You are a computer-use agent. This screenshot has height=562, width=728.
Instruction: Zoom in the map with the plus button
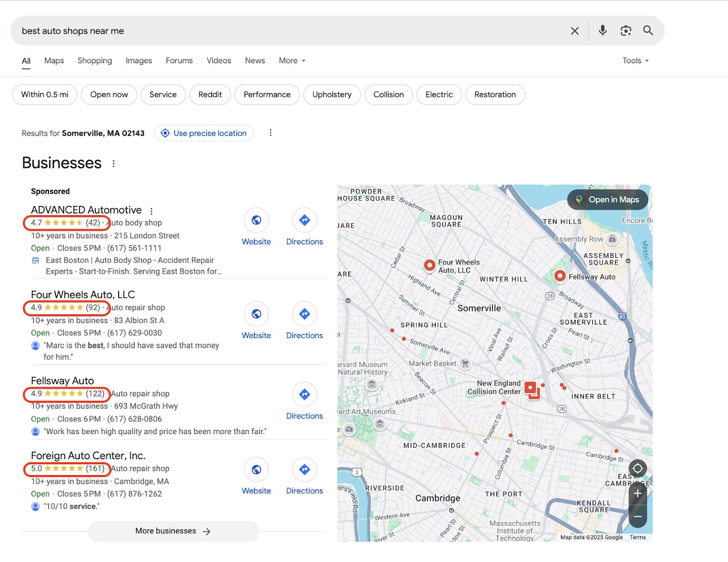[x=637, y=494]
